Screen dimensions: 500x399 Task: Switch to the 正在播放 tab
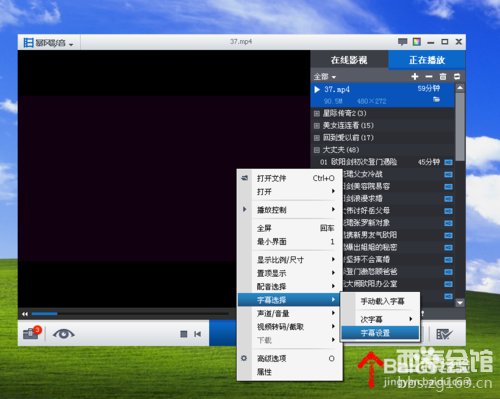pos(427,60)
